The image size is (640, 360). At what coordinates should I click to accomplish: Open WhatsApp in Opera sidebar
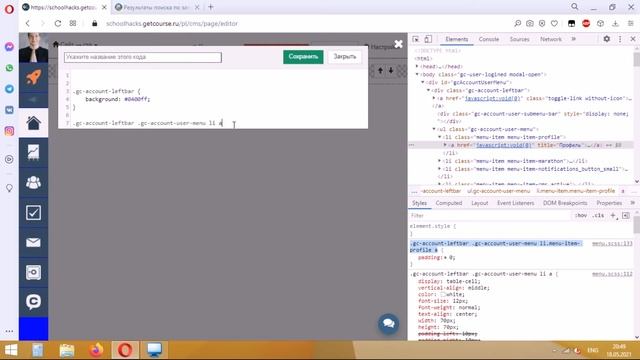pyautogui.click(x=9, y=68)
